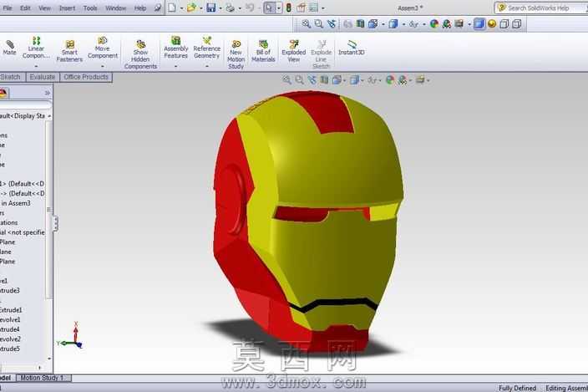The width and height of the screenshot is (588, 392).
Task: Open the Edit menu
Action: pos(25,8)
